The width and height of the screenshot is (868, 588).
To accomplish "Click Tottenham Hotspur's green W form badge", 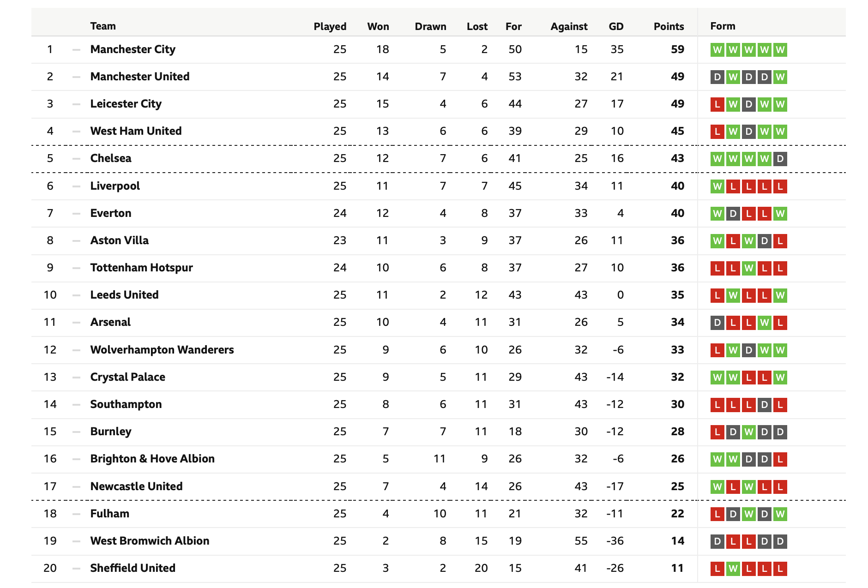I will [x=749, y=268].
